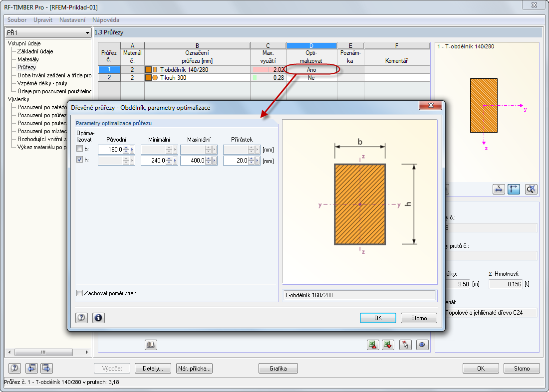549x392 pixels.
Task: Click Excel import icon with red down arrow
Action: [x=388, y=345]
